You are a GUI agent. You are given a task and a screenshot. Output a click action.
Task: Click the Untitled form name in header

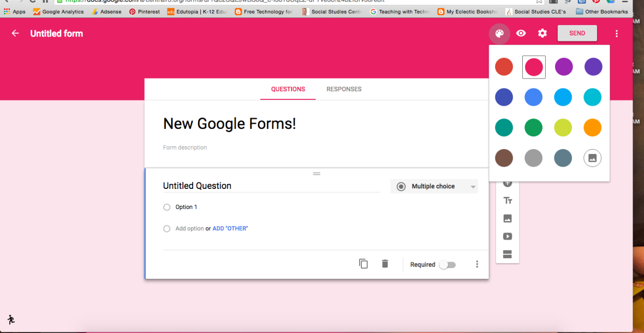click(x=57, y=34)
